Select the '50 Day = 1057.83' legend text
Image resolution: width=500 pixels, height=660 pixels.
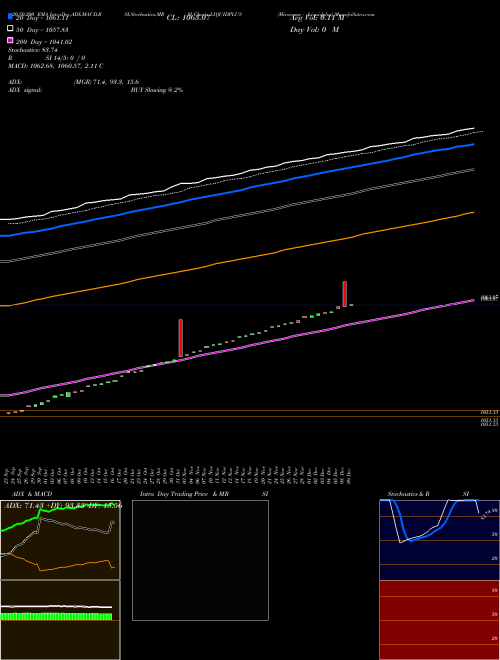(x=42, y=30)
